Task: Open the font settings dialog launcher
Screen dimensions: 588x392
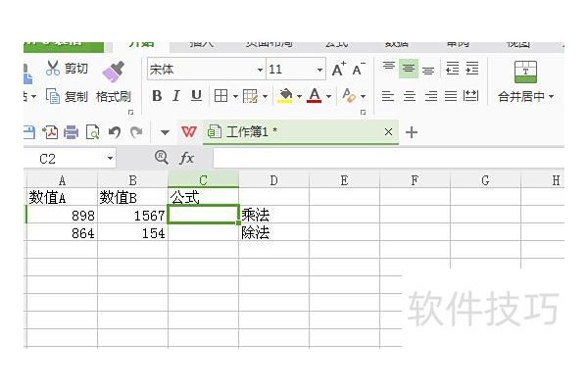Action: (x=363, y=112)
